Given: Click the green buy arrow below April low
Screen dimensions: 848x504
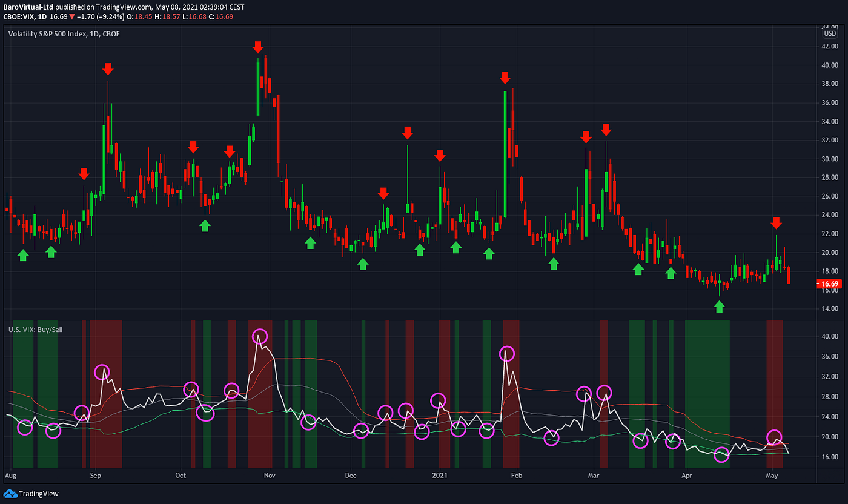Looking at the screenshot, I should (719, 307).
